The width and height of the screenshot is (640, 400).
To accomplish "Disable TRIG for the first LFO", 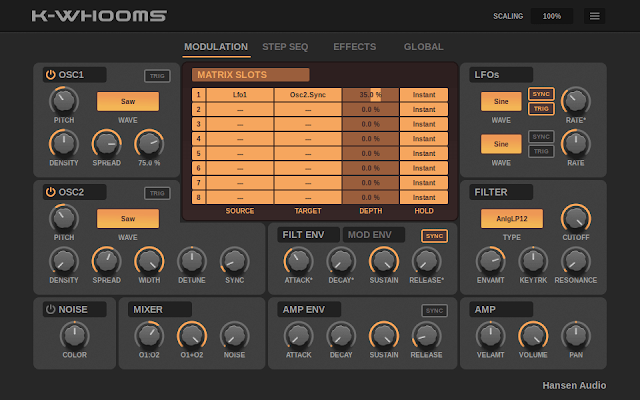I will click(x=541, y=109).
